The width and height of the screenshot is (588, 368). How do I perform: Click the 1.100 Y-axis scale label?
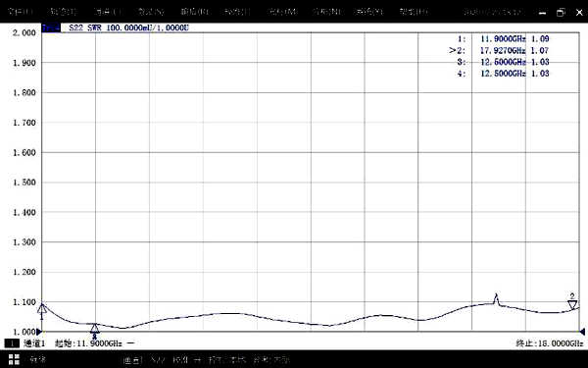(x=24, y=302)
